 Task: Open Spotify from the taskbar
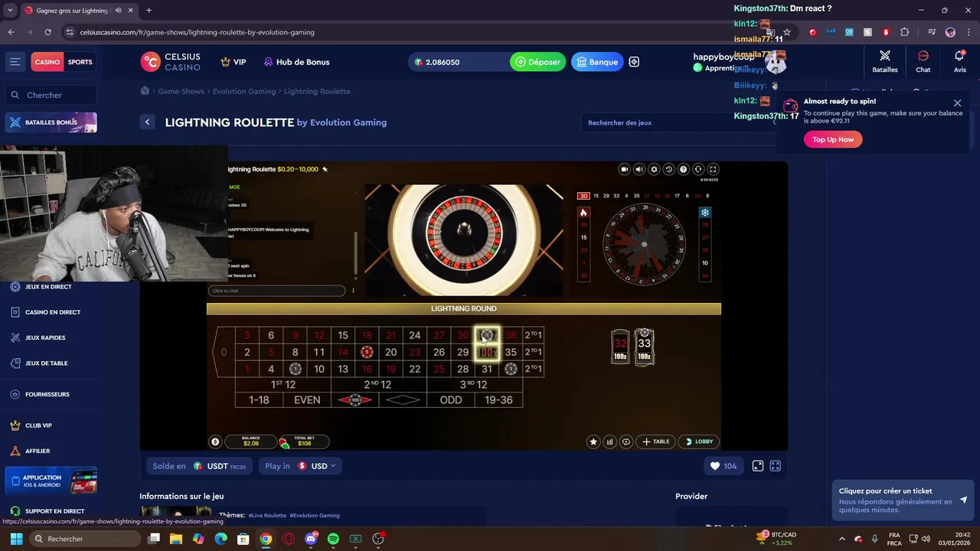pyautogui.click(x=333, y=539)
